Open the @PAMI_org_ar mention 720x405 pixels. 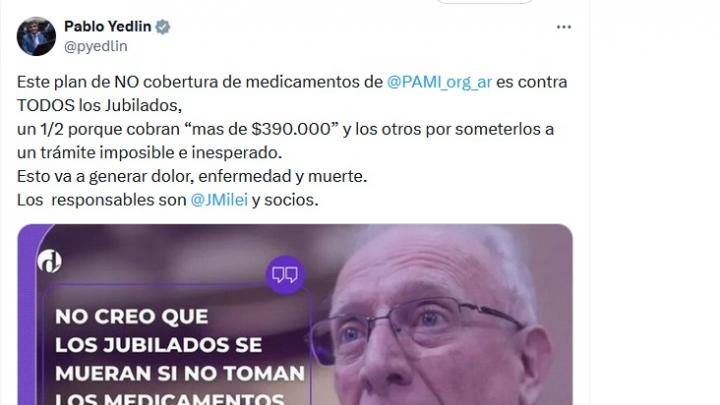439,82
